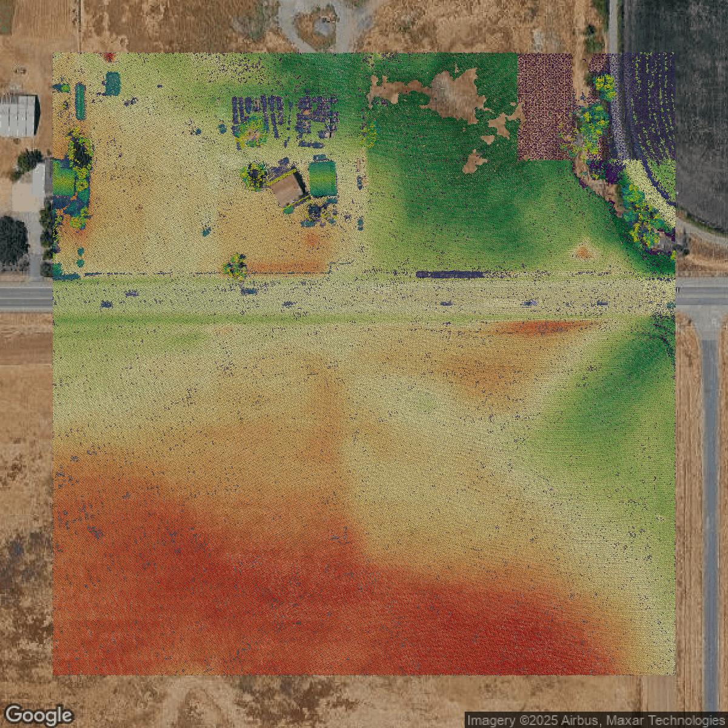Select the brown-roofed house in the overlay
This screenshot has width=728, height=728.
[x=287, y=188]
